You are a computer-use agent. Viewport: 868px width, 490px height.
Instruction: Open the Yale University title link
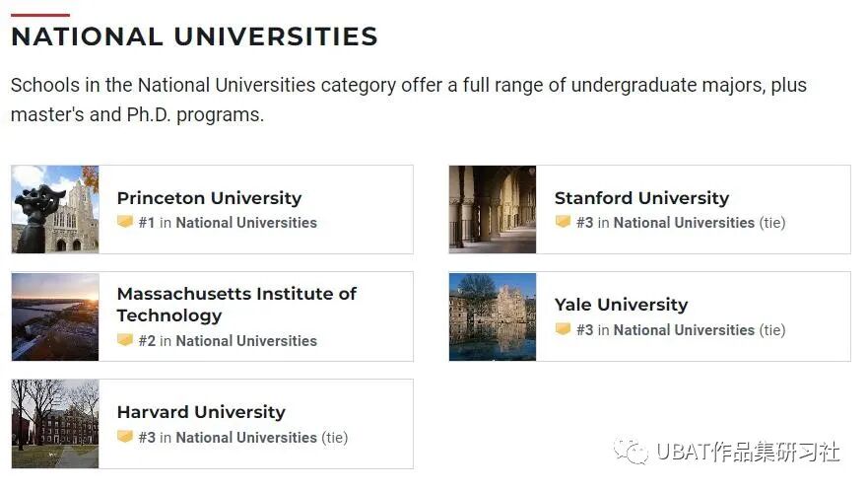coord(621,305)
